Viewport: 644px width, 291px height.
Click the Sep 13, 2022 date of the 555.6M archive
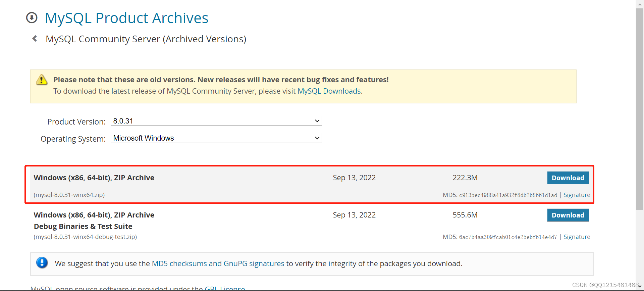[354, 215]
